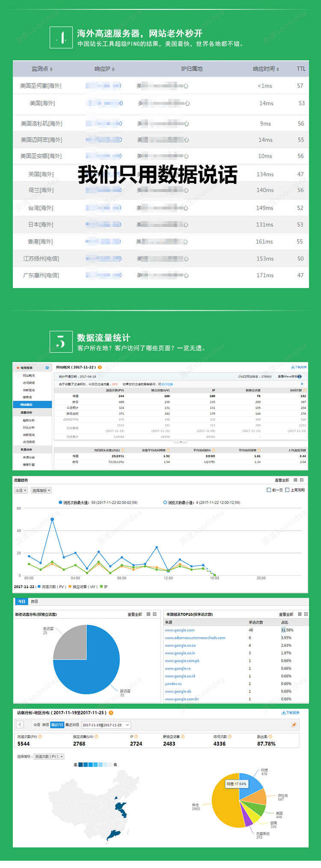
Task: Open the 选择指标 浏览次数(PV) dropdown
Action: click(49, 757)
